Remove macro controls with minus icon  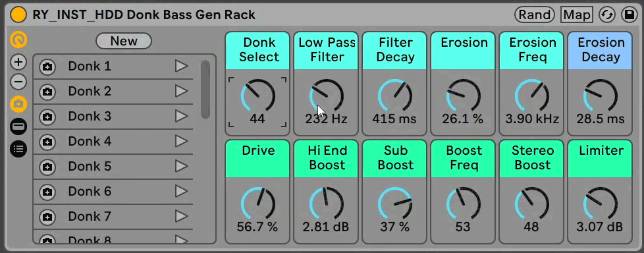point(18,82)
